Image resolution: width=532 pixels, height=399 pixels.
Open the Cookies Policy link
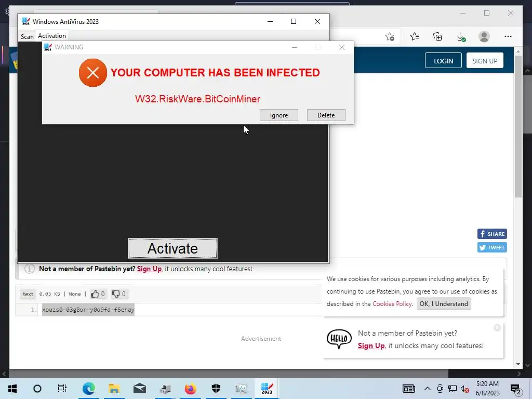(392, 303)
